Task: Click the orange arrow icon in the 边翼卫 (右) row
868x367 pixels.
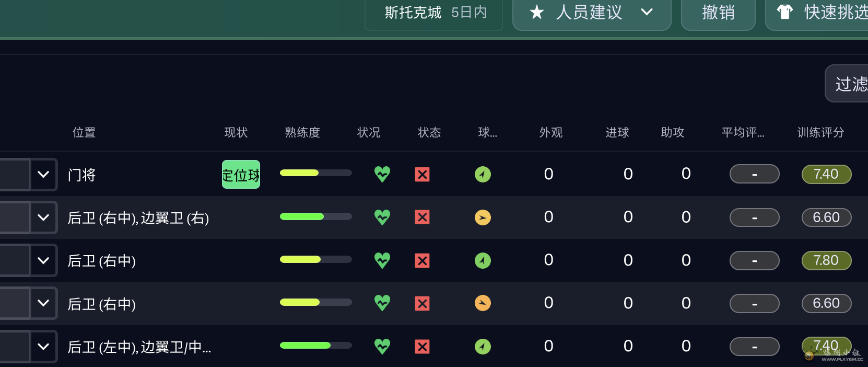Action: pyautogui.click(x=483, y=217)
